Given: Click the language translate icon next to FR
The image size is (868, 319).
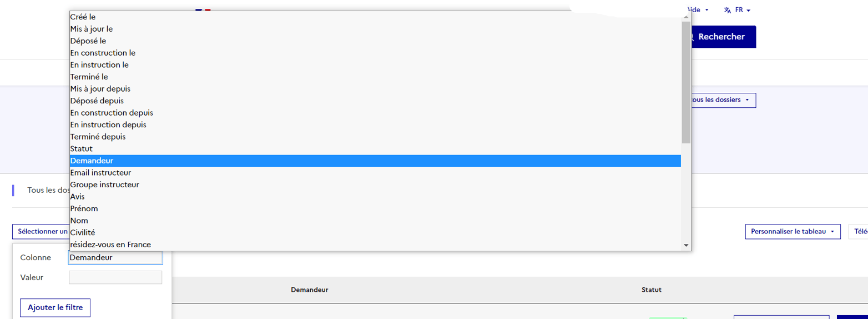Looking at the screenshot, I should [x=728, y=11].
